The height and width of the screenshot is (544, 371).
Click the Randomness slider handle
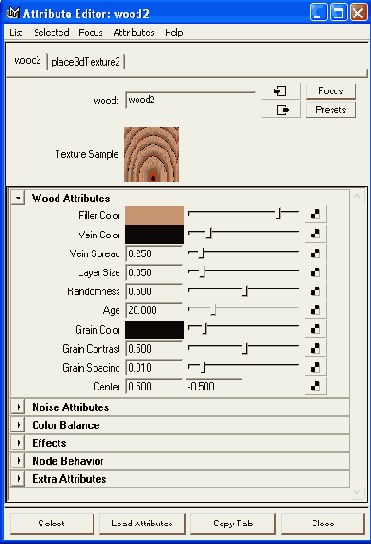point(245,291)
